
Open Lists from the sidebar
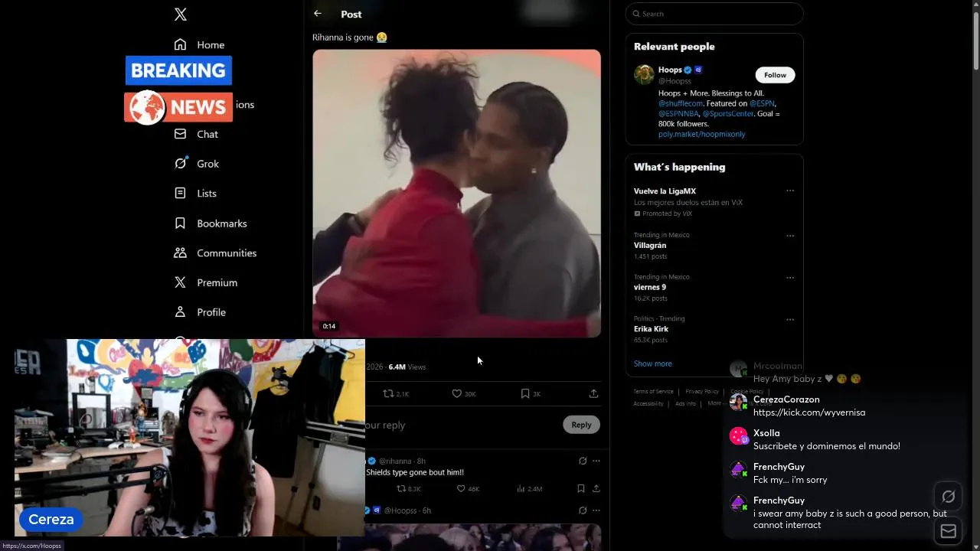(196, 194)
